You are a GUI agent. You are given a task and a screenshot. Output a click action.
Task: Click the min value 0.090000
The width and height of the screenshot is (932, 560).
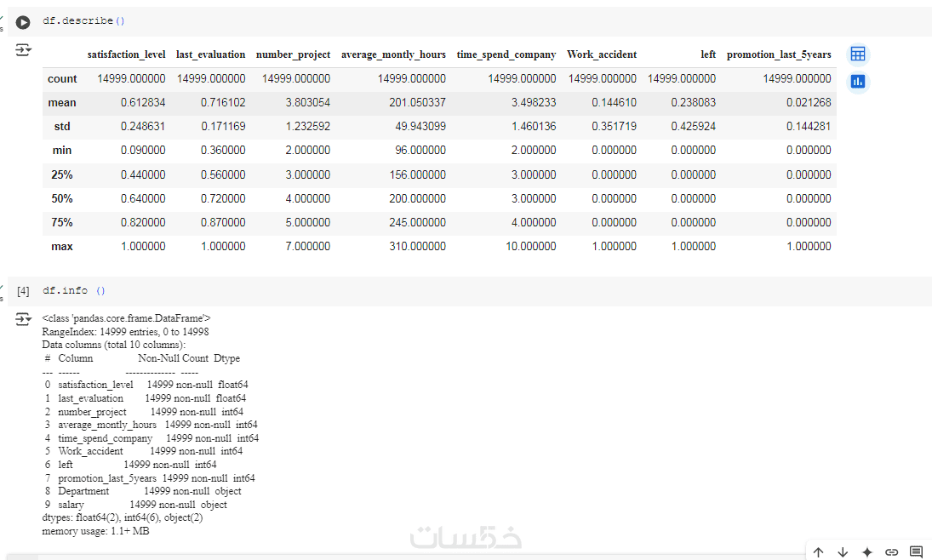click(143, 151)
